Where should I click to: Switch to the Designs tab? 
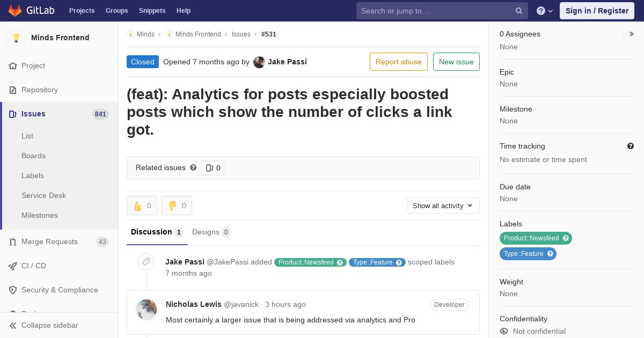coord(211,232)
